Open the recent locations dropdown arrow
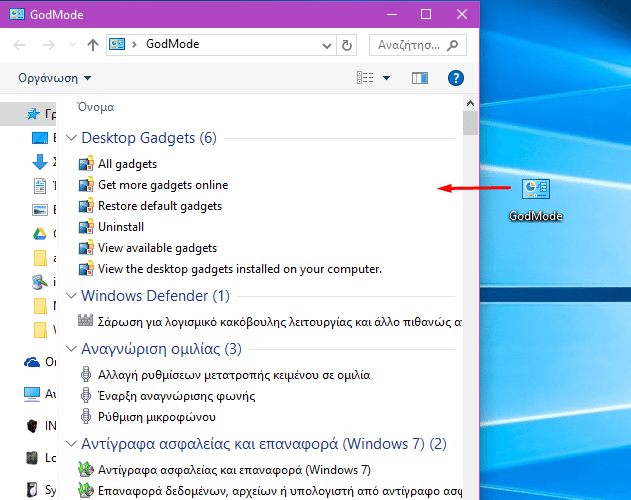The width and height of the screenshot is (631, 500). click(72, 45)
